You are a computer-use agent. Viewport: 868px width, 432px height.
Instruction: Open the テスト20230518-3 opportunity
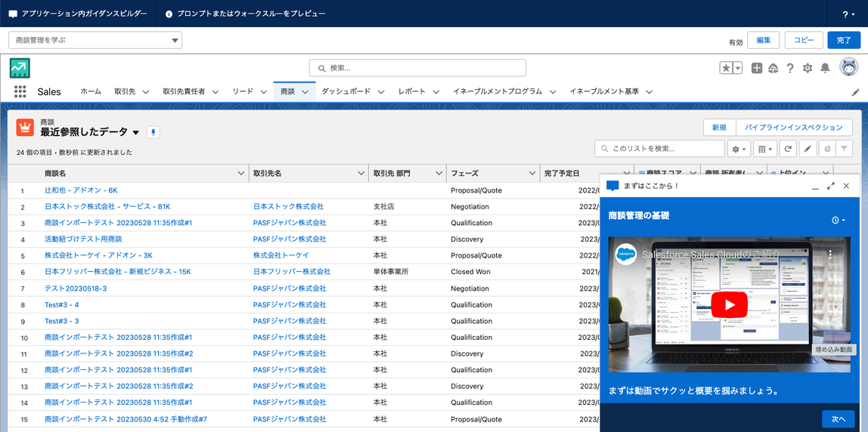click(x=76, y=289)
